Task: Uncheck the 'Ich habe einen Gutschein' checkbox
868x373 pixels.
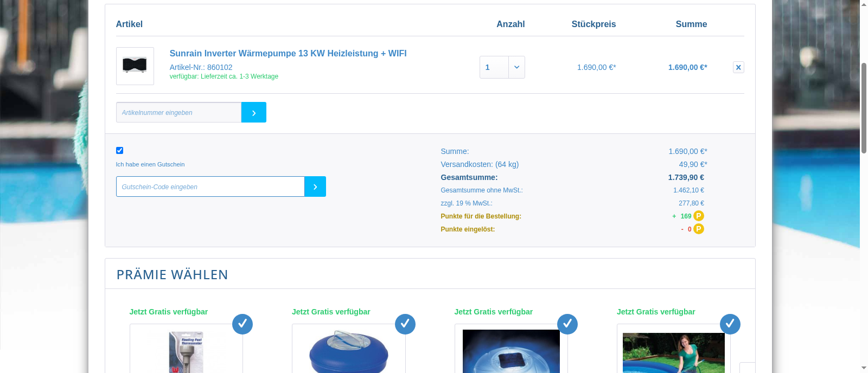Action: pyautogui.click(x=119, y=150)
